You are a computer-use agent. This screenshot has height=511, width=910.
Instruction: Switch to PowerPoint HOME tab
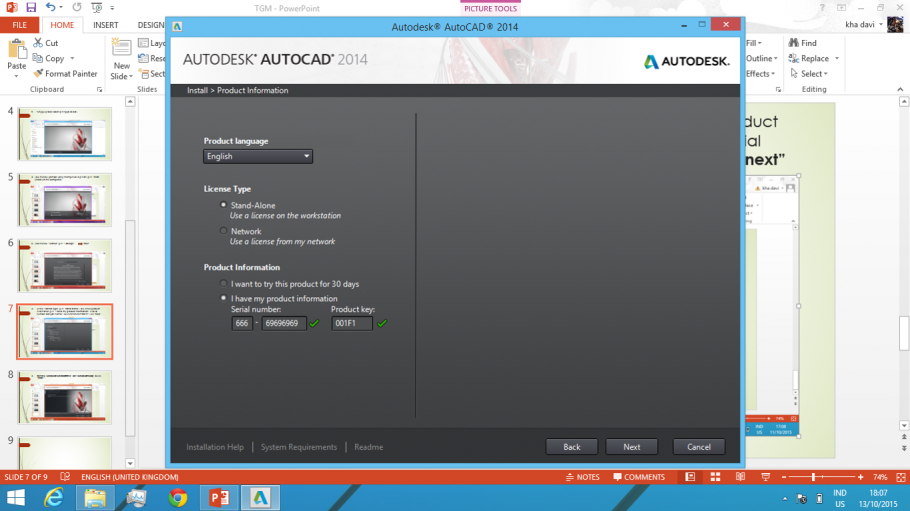tap(62, 25)
